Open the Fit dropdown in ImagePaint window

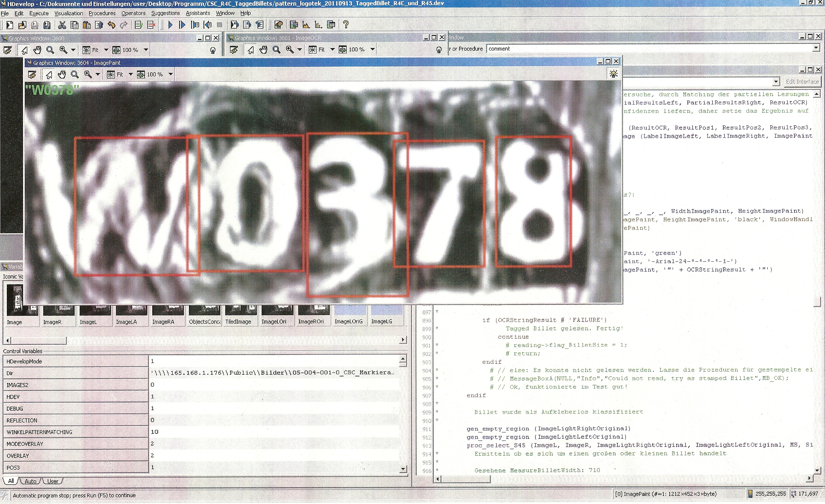tap(130, 74)
